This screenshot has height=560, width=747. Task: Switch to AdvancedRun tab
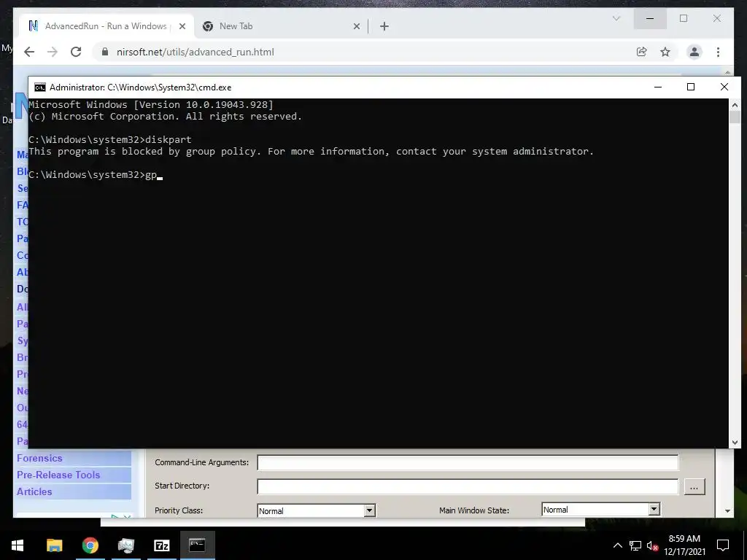(x=106, y=26)
